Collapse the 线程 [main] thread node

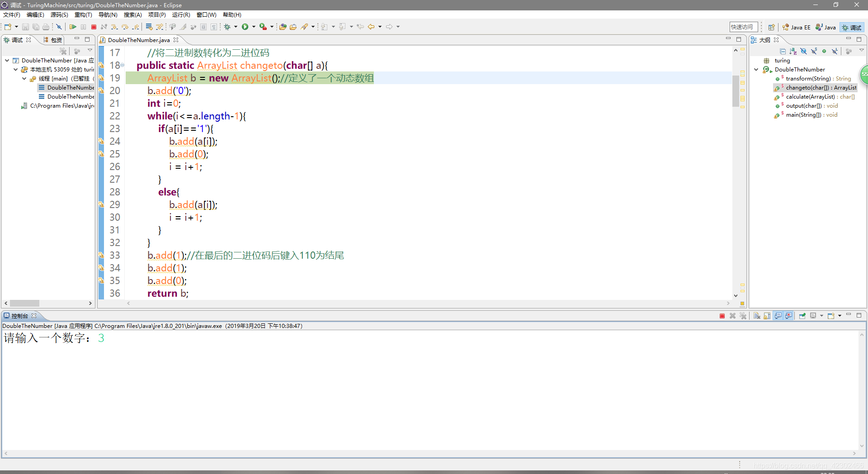(24, 79)
